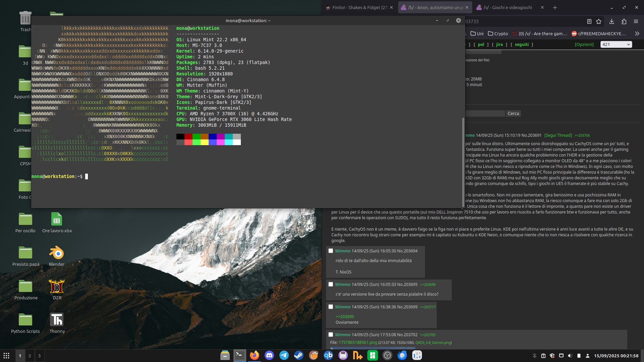The image size is (644, 362).
Task: Open the Presisto papà folder
Action: click(x=25, y=256)
